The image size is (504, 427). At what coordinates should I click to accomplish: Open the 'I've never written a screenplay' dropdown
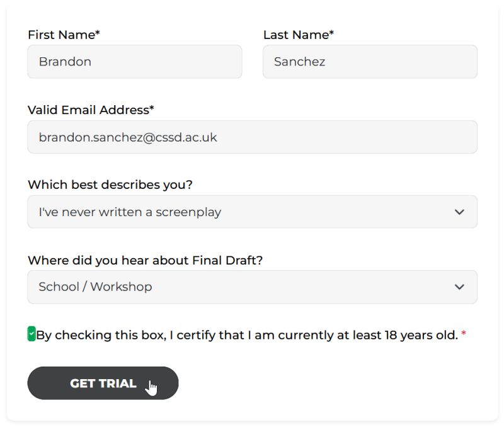click(x=253, y=212)
